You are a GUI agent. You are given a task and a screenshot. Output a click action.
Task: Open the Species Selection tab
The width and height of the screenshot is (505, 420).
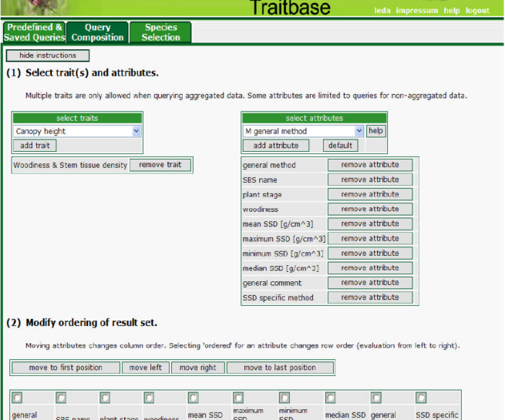point(160,32)
